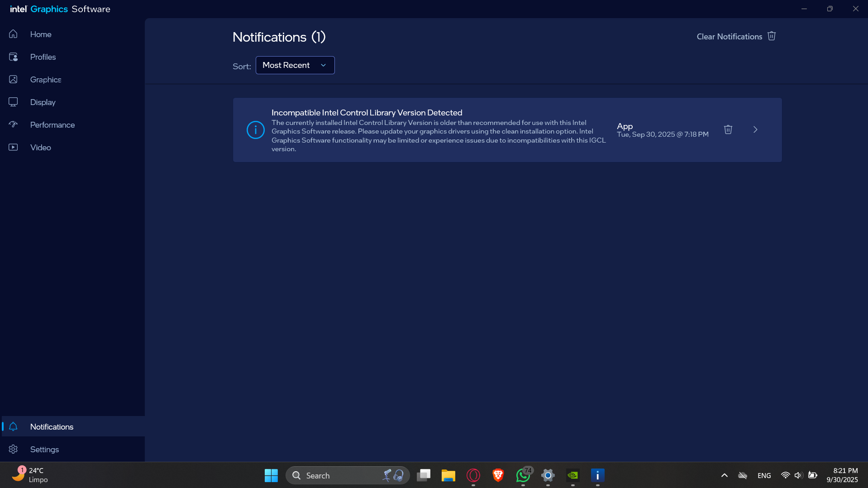
Task: Show hidden system tray icons
Action: click(x=725, y=475)
